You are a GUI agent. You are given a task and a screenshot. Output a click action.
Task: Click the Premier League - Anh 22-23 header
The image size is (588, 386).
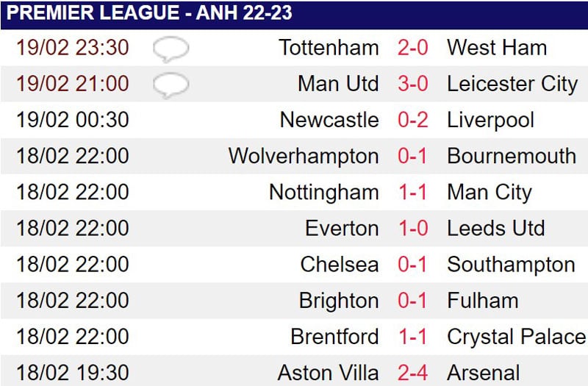click(149, 12)
